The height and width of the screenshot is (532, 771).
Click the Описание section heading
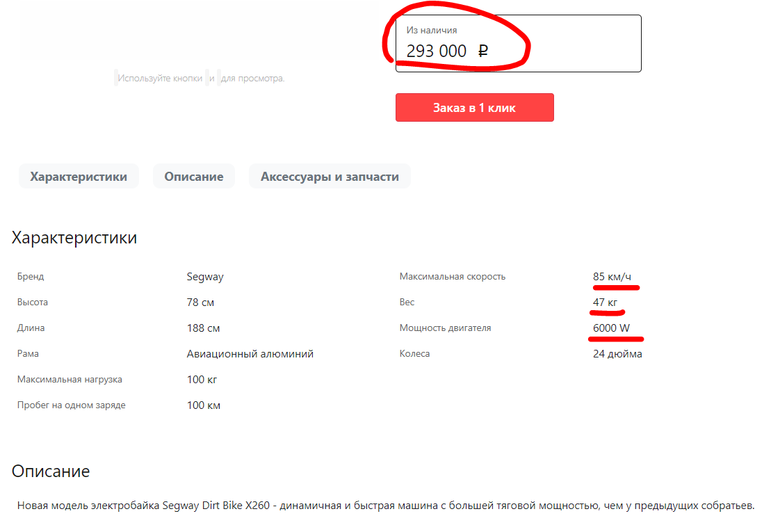[51, 471]
